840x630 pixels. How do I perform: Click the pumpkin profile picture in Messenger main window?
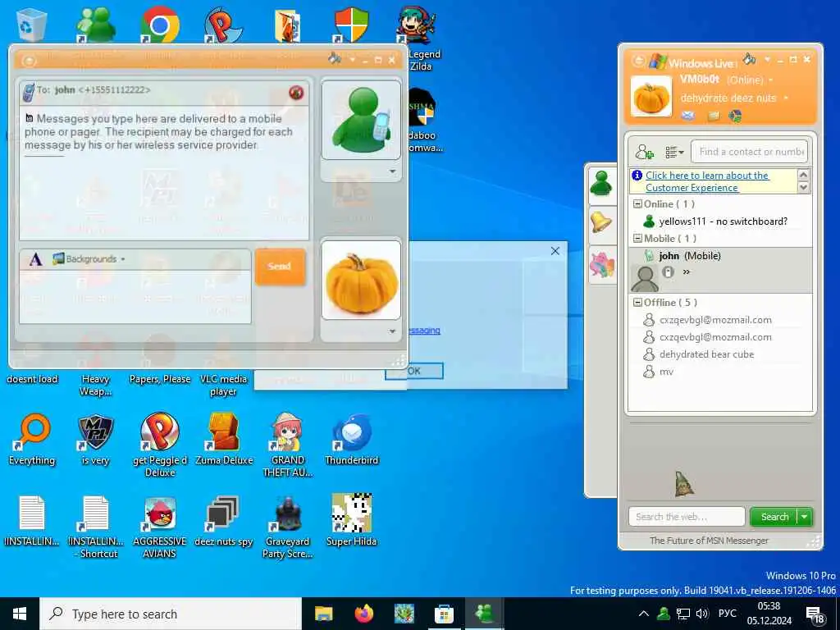point(651,97)
